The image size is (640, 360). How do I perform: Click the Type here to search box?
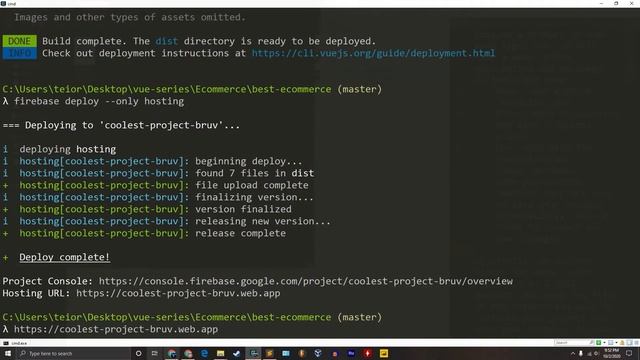(73, 353)
